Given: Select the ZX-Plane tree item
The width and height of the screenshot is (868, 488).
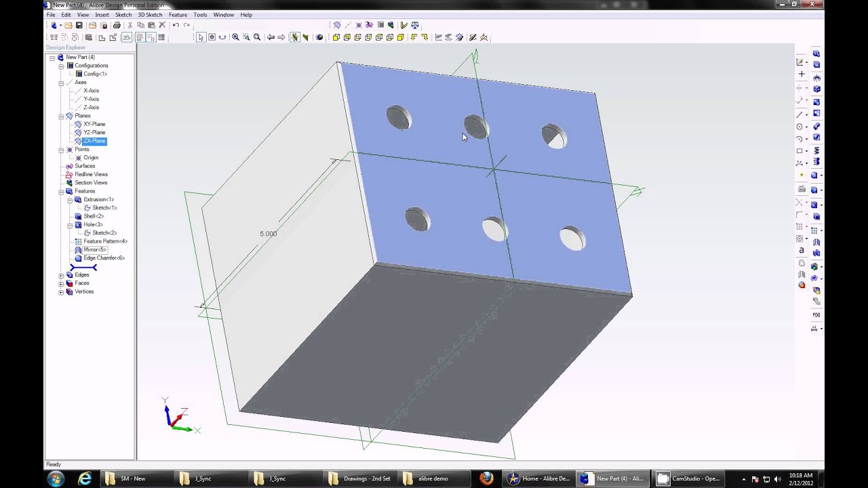Looking at the screenshot, I should tap(94, 141).
